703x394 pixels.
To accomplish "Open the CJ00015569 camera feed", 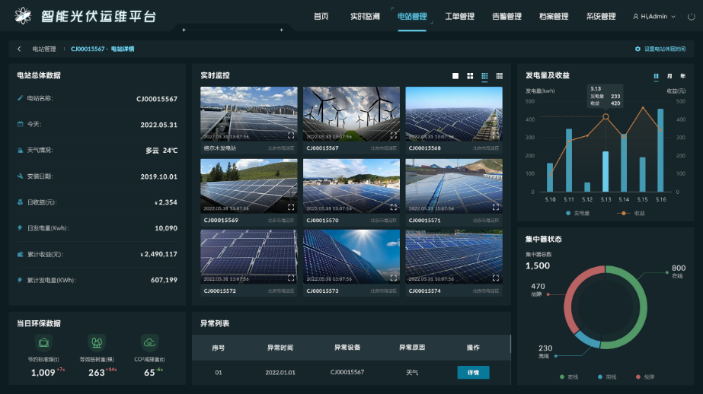I will tap(249, 186).
